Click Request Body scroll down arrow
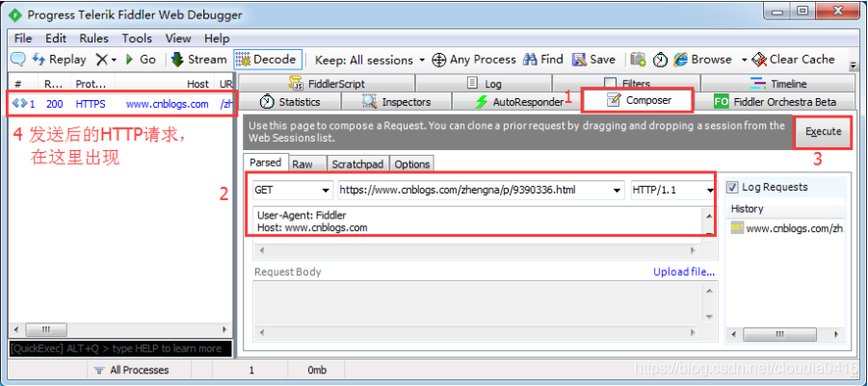The image size is (868, 386). tap(709, 317)
